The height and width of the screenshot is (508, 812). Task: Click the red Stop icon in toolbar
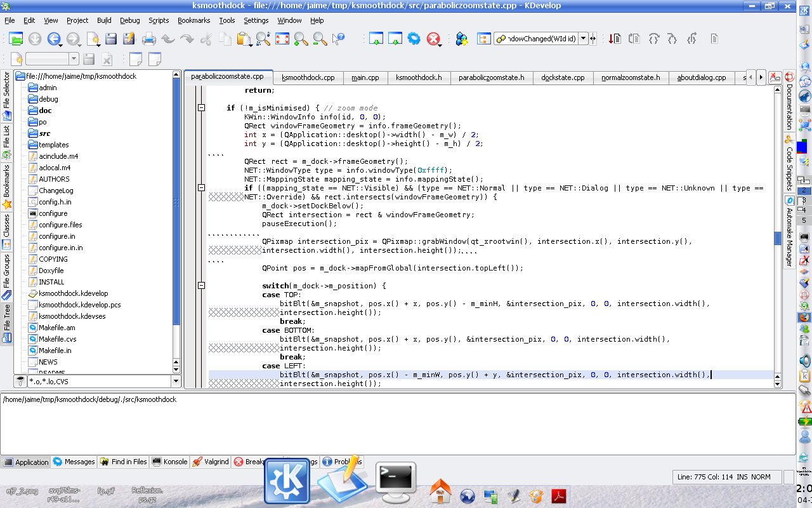433,39
